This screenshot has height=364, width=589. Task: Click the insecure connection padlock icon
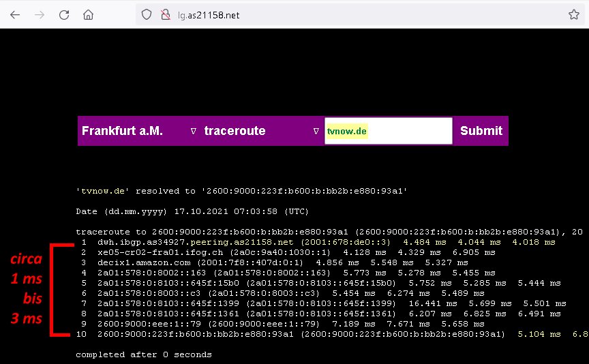[x=164, y=14]
